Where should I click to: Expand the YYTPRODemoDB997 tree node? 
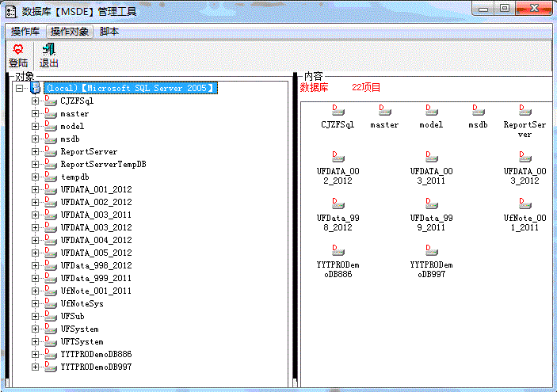pyautogui.click(x=35, y=367)
